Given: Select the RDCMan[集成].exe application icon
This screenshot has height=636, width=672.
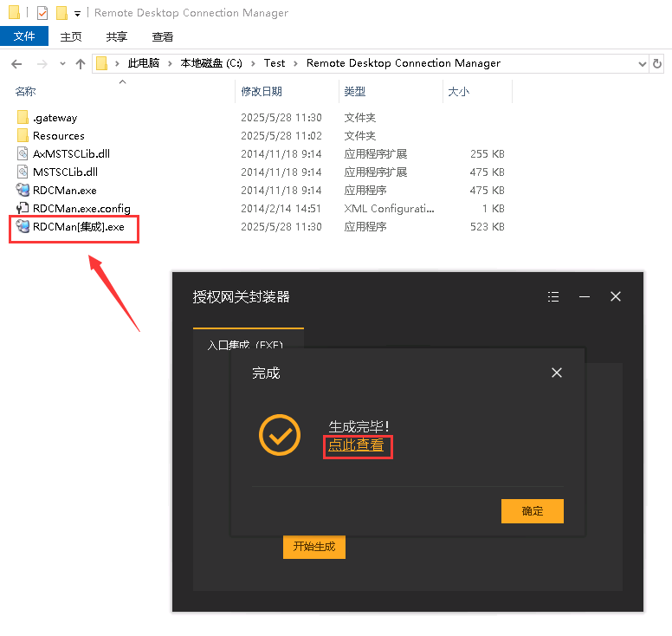Looking at the screenshot, I should point(23,226).
